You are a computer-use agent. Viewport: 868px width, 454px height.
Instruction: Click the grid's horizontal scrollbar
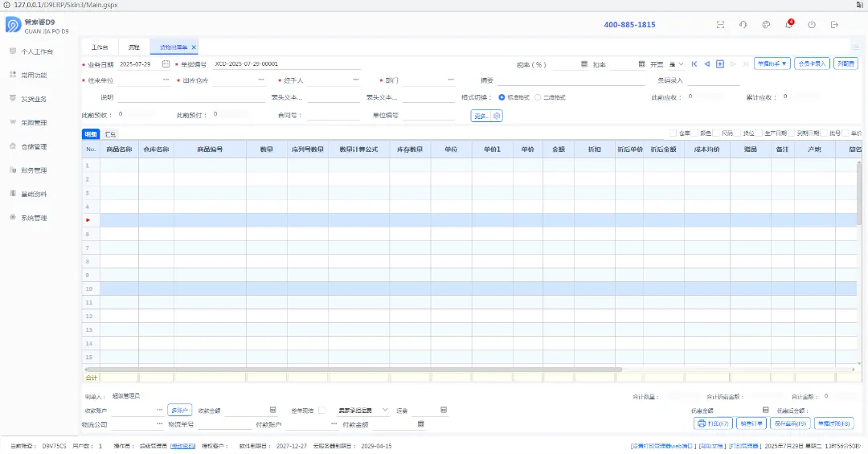353,370
